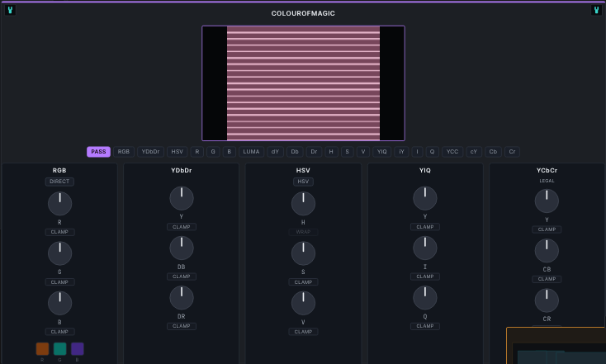606x364 pixels.
Task: Click the HSV panel H knob
Action: [x=303, y=203]
